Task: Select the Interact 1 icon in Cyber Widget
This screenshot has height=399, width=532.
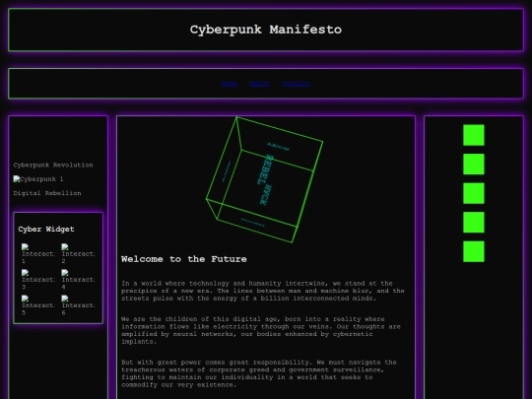Action: click(38, 254)
